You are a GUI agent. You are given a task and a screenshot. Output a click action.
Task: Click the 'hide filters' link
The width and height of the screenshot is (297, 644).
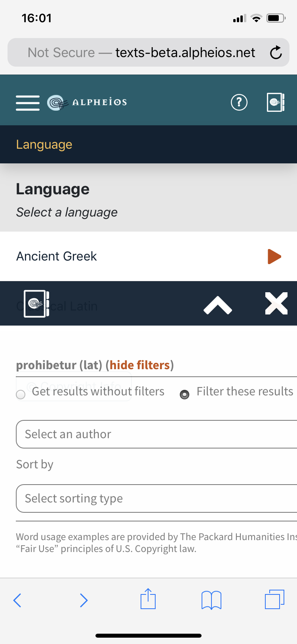pyautogui.click(x=139, y=365)
